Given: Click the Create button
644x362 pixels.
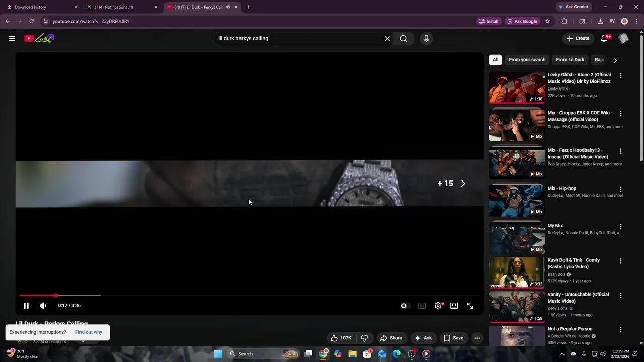Looking at the screenshot, I should [x=578, y=38].
